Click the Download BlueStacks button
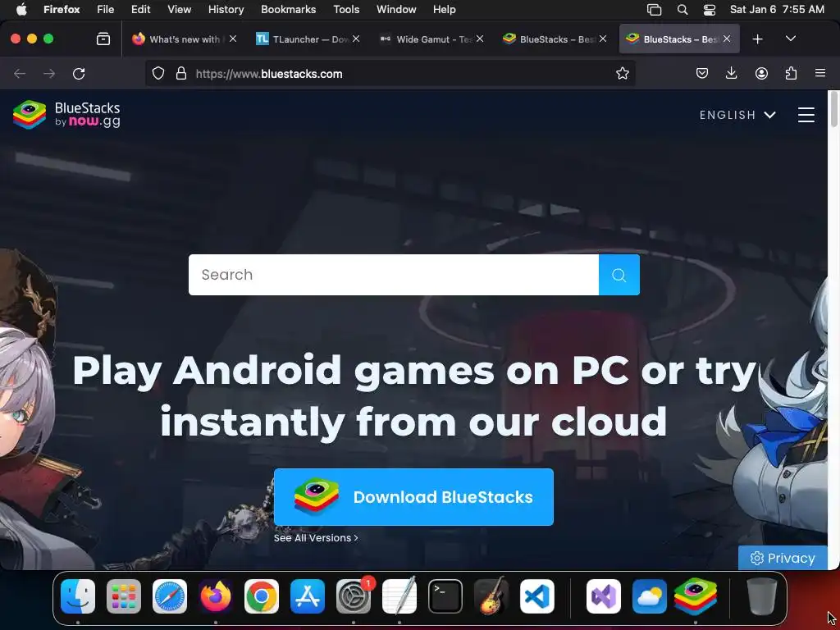 413,497
